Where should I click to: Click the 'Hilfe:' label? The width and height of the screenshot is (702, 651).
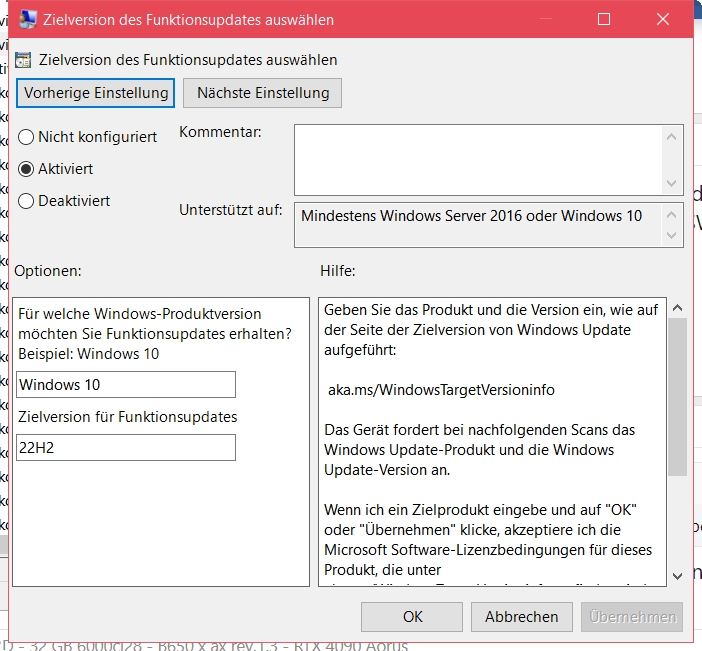(338, 271)
